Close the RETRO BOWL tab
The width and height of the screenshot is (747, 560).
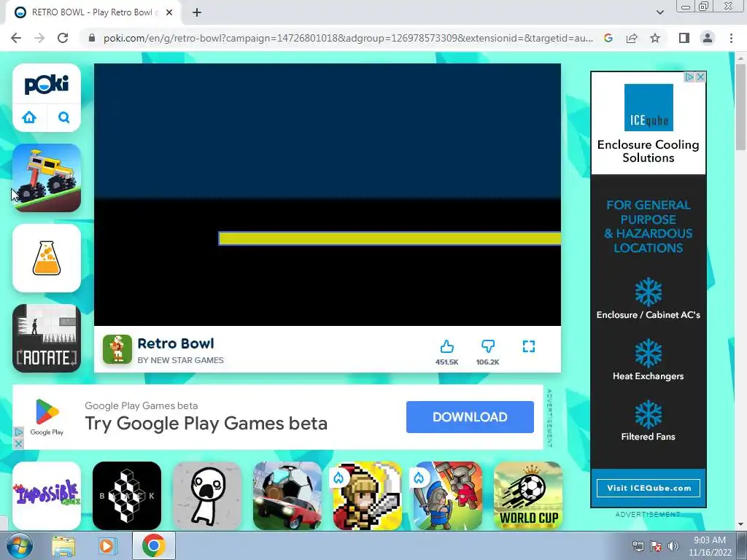coord(169,12)
